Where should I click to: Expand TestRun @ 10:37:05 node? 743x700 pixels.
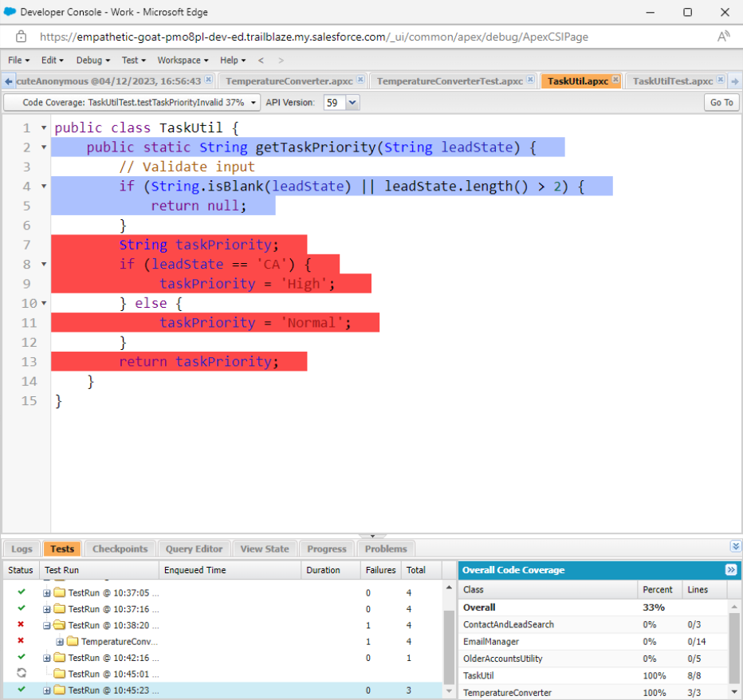coord(46,593)
